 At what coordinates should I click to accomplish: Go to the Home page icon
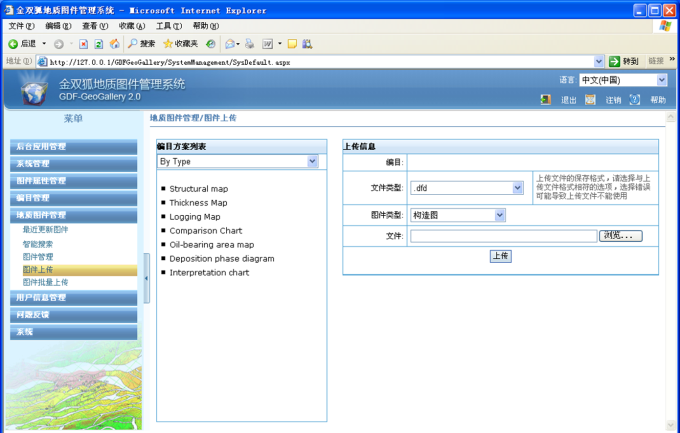point(114,44)
